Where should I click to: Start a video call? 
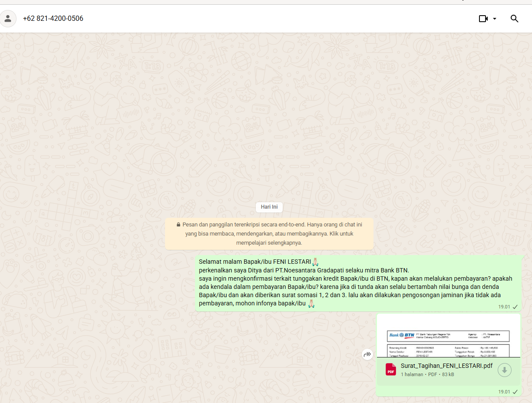pyautogui.click(x=483, y=19)
